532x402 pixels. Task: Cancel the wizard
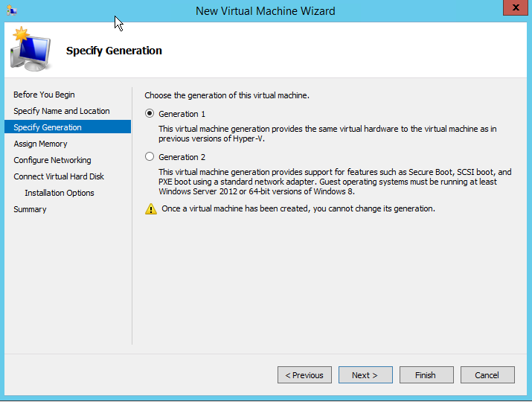pos(487,375)
